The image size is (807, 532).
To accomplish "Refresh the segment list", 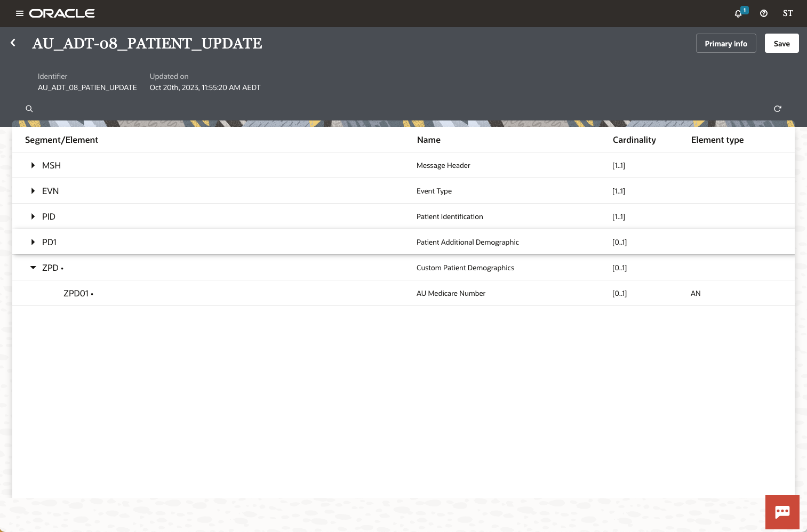I will click(777, 109).
